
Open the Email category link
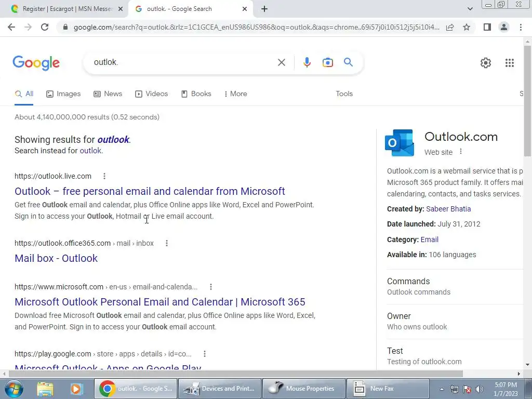[x=430, y=240]
